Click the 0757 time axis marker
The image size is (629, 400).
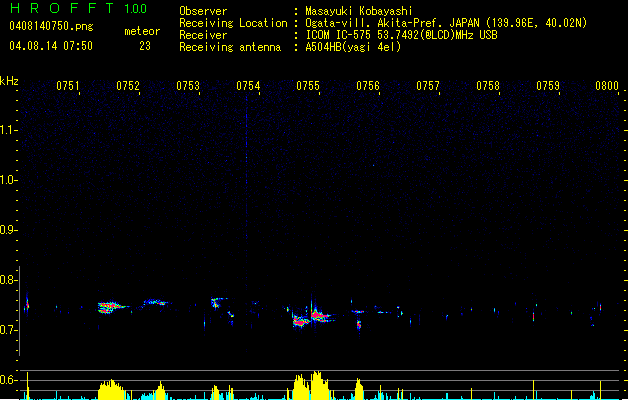tap(428, 86)
